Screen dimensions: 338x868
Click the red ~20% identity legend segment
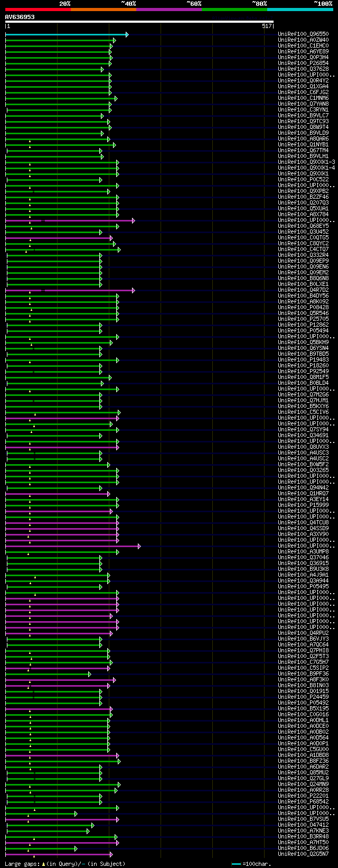click(37, 10)
